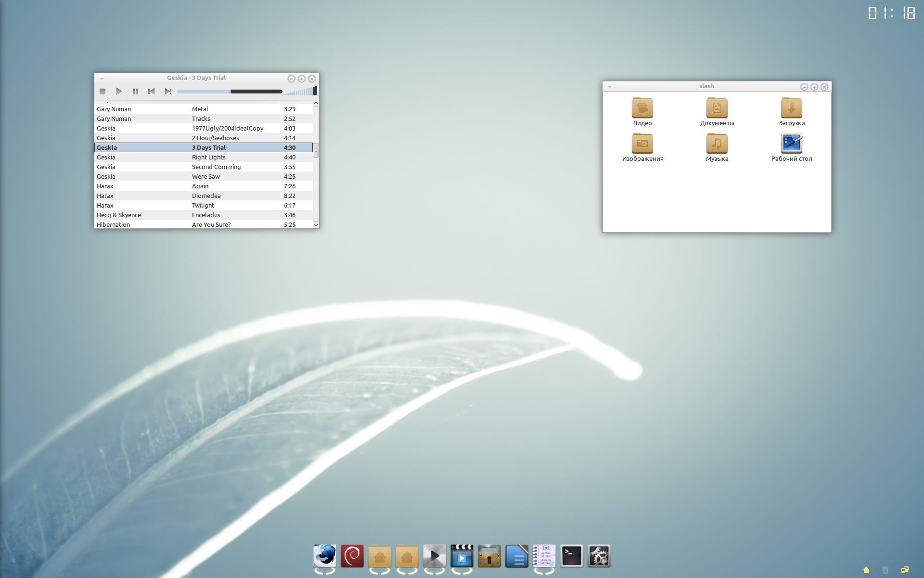The image size is (924, 578).
Task: Skip to the next track
Action: (x=167, y=92)
